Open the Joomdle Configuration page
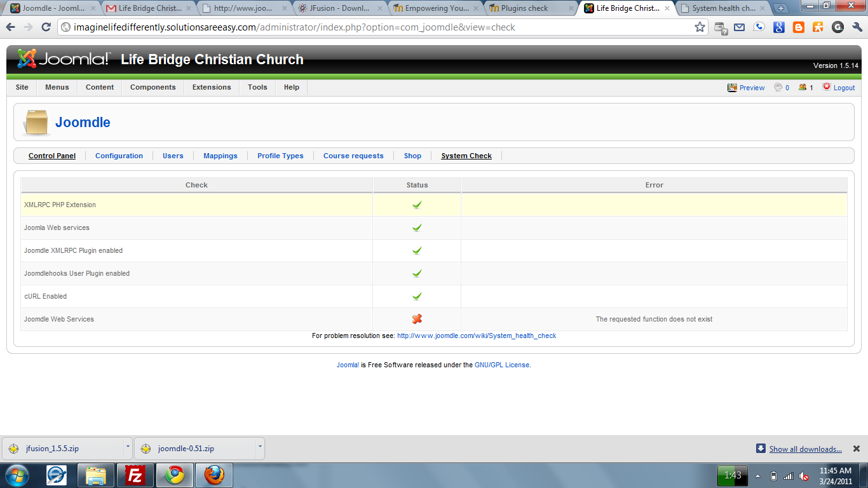The width and height of the screenshot is (868, 488). tap(119, 156)
